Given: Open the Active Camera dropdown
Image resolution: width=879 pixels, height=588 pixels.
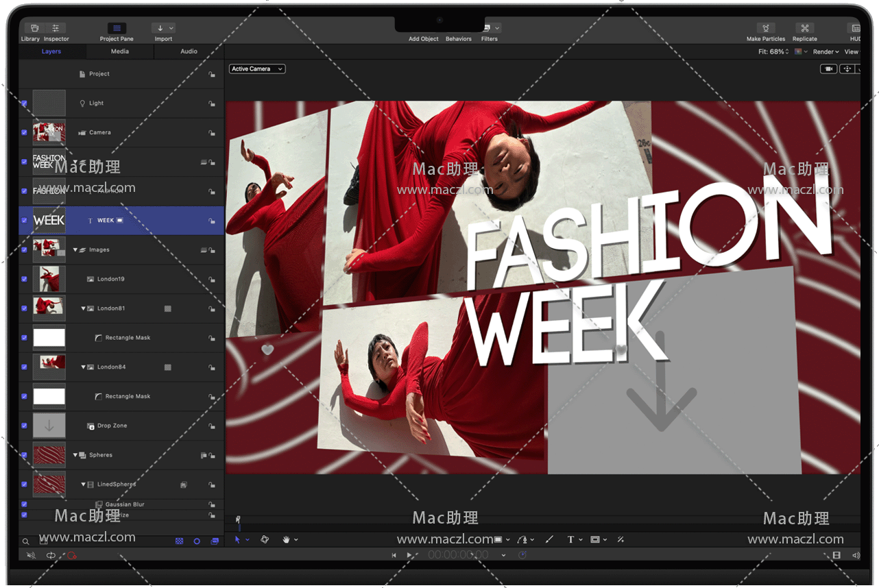Looking at the screenshot, I should pos(257,69).
